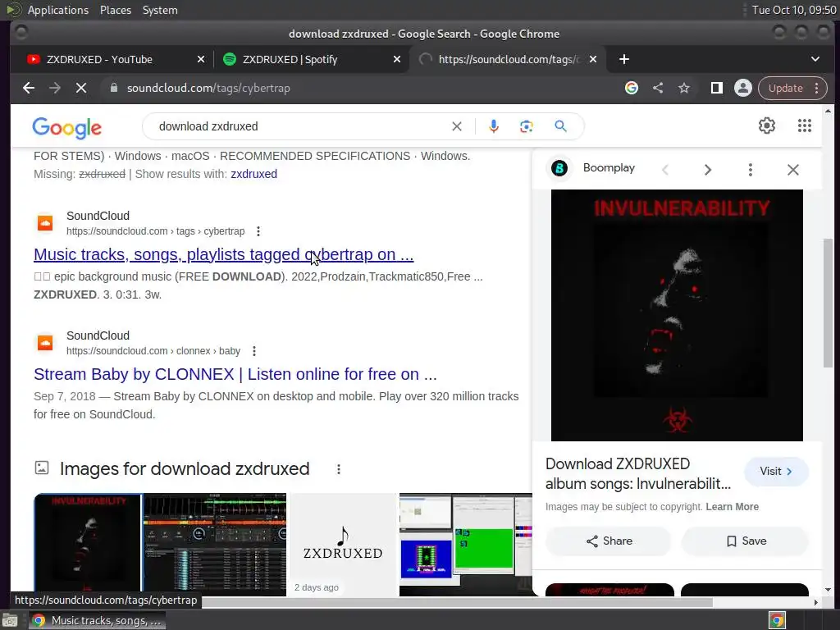Open more options for clonnex baby result
The height and width of the screenshot is (630, 840).
click(254, 351)
